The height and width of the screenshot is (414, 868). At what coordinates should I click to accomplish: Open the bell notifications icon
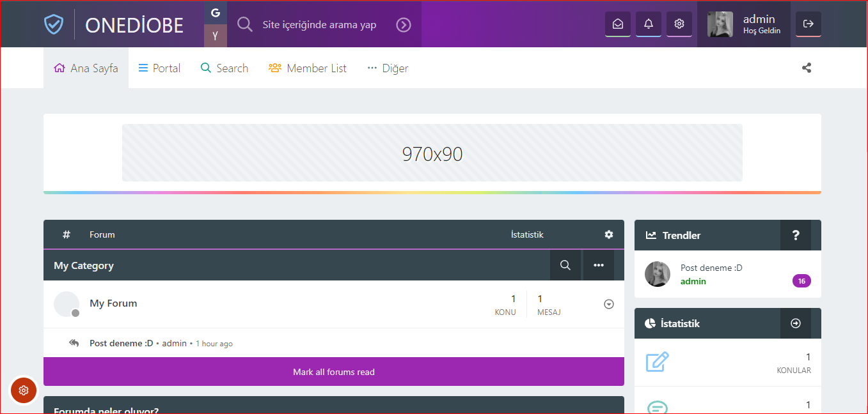[648, 24]
